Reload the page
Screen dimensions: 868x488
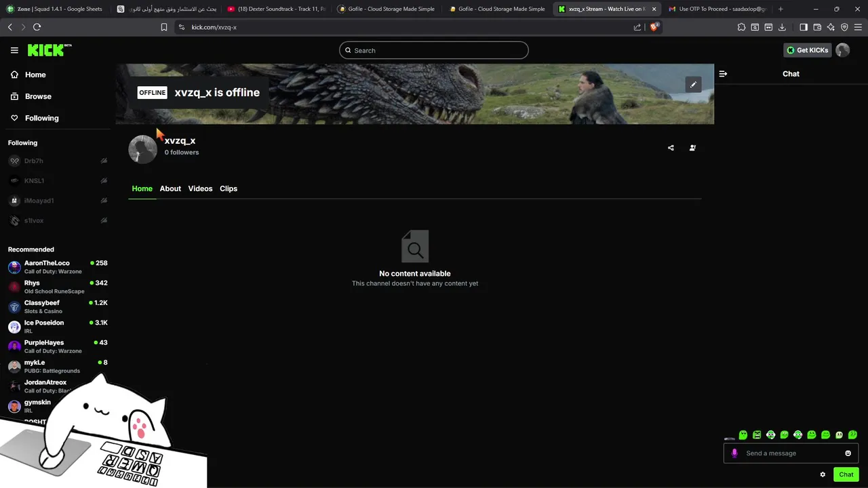[x=37, y=27]
